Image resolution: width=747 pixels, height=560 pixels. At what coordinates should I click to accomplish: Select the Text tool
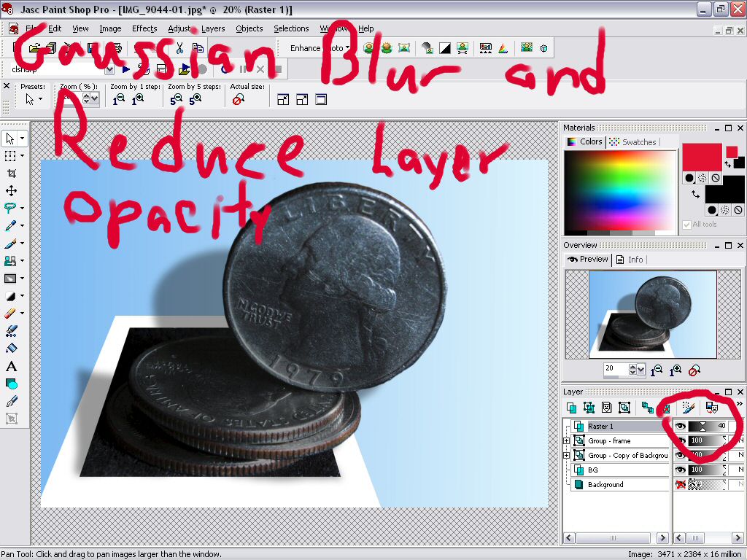11,366
